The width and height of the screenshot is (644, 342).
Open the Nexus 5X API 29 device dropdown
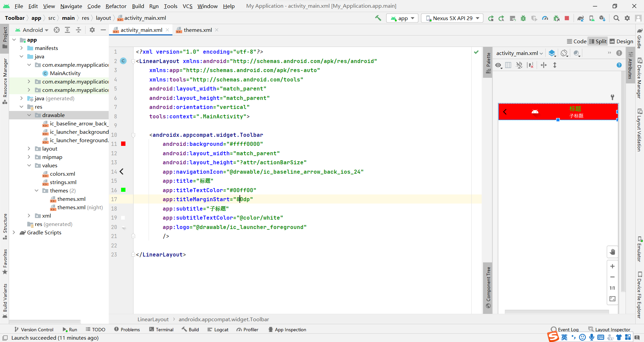click(x=452, y=18)
